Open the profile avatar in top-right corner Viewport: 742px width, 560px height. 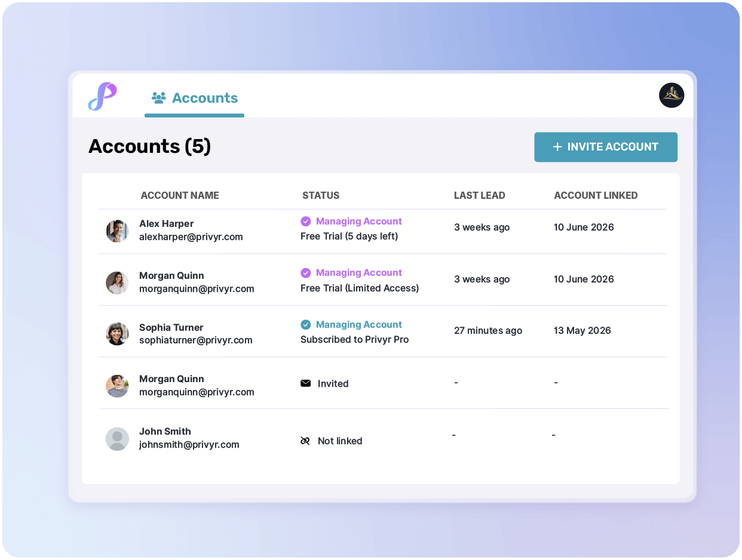[671, 96]
